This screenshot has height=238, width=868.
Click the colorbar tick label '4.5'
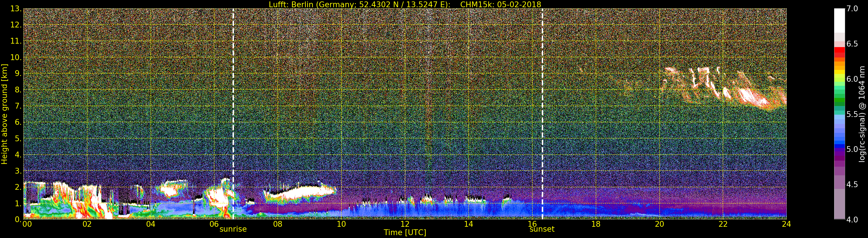tap(852, 185)
